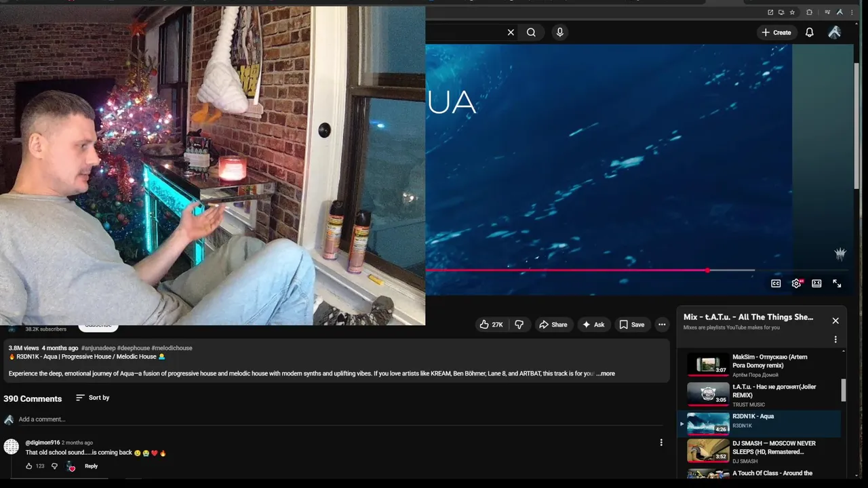The width and height of the screenshot is (868, 488).
Task: Play t.A.T.u. Нас не догонят Joiler remix
Action: 759,394
